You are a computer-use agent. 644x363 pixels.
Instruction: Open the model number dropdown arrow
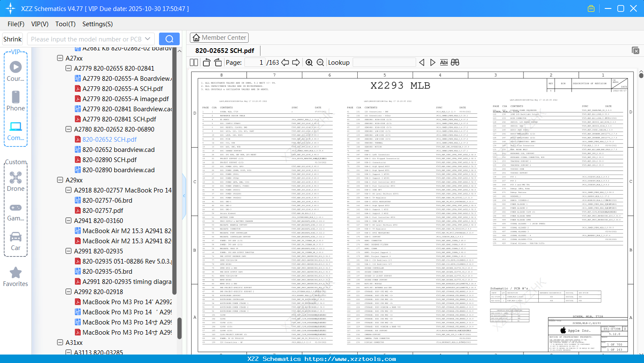point(148,39)
